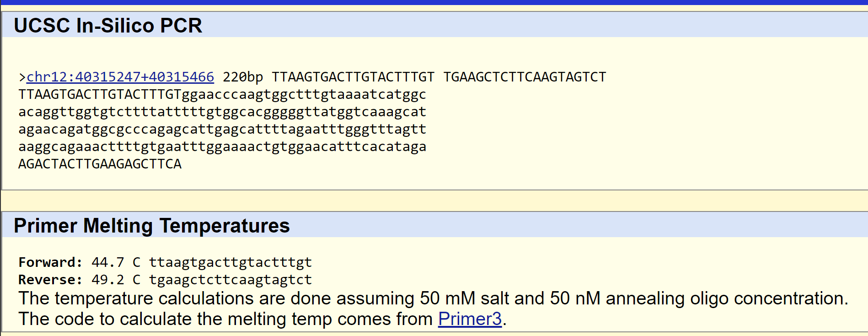Click the UCSC In-Silico PCR heading
Image resolution: width=868 pixels, height=336 pixels.
pyautogui.click(x=108, y=25)
